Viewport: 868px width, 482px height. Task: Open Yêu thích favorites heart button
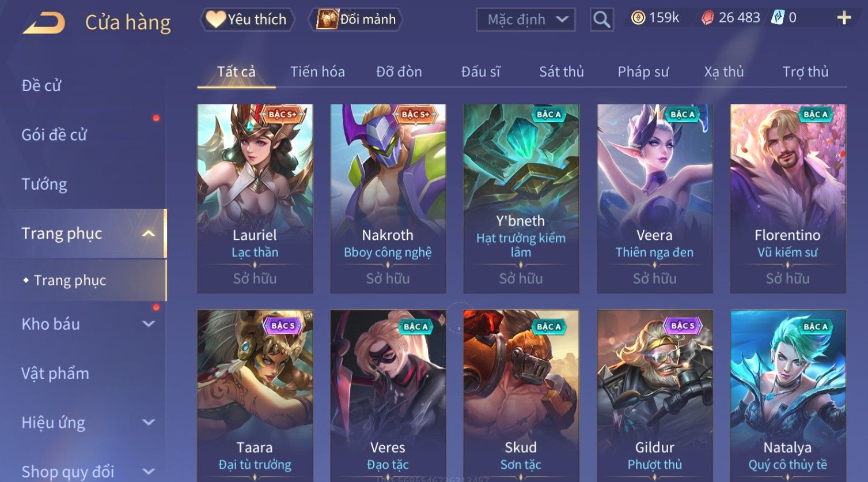click(247, 20)
